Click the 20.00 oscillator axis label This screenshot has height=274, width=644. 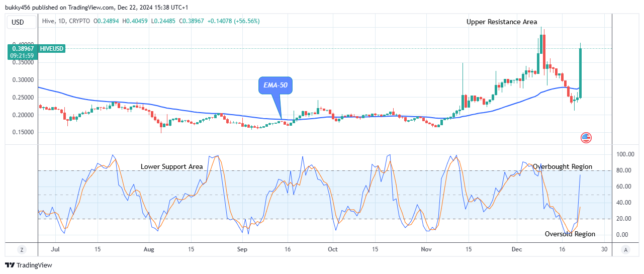click(x=624, y=219)
